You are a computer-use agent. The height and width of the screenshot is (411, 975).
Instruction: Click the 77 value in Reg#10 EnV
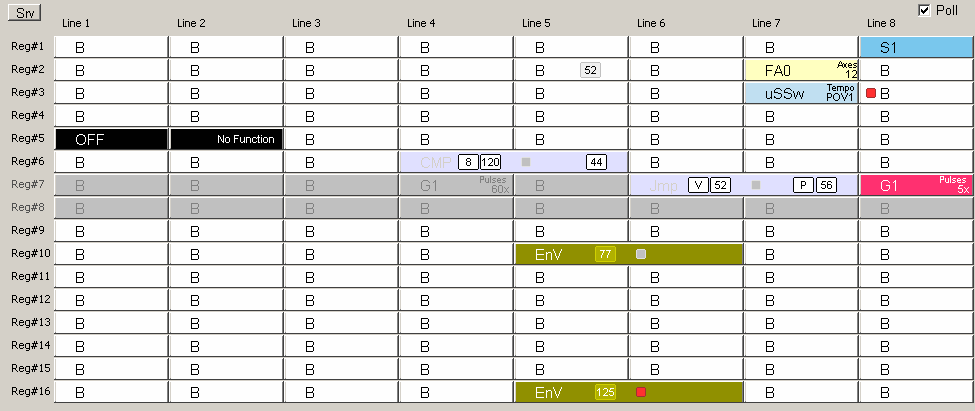[x=605, y=254]
